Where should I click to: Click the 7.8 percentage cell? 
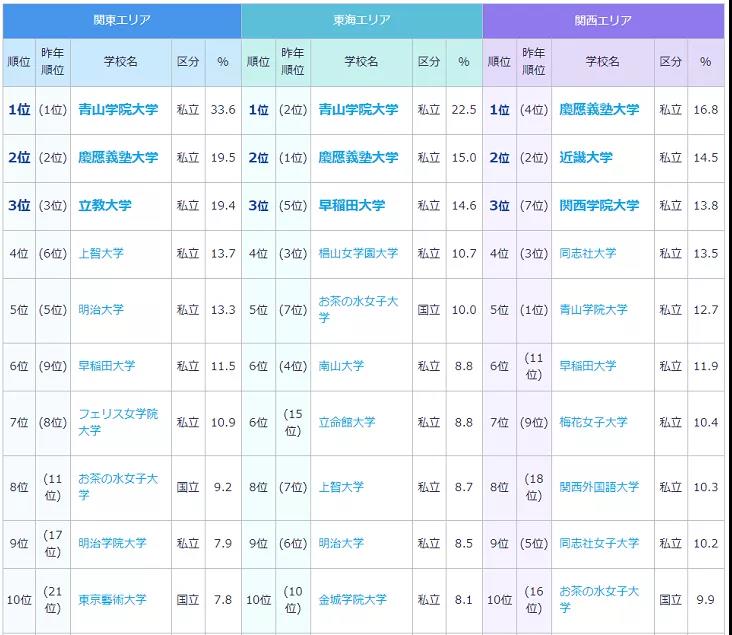click(x=223, y=600)
